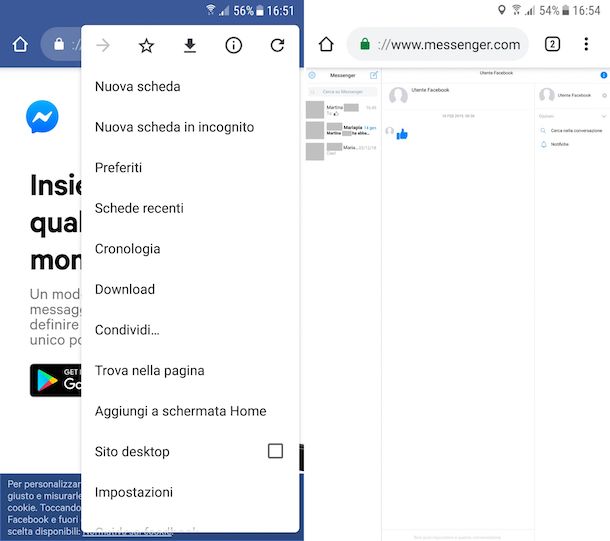Tap the Martina conversation thumbnail
This screenshot has width=610, height=541.
pos(315,110)
